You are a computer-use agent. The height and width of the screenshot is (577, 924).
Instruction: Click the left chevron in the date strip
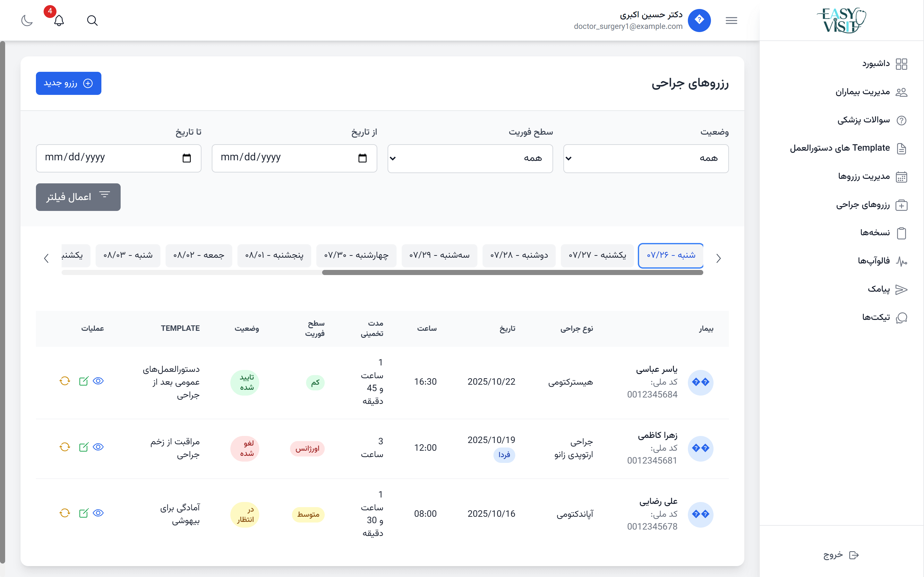(x=46, y=258)
